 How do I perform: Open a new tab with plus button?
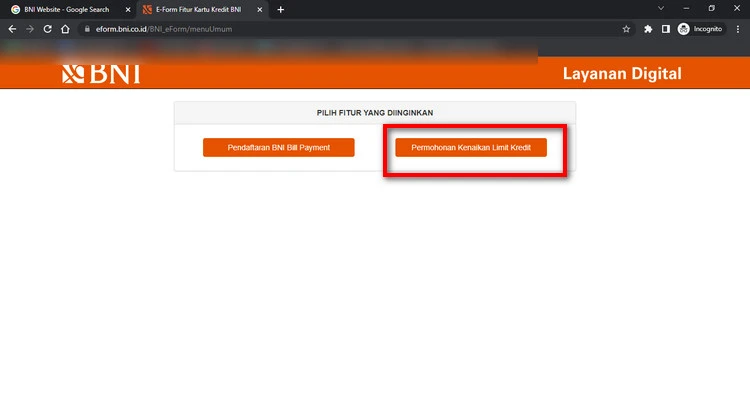(281, 10)
